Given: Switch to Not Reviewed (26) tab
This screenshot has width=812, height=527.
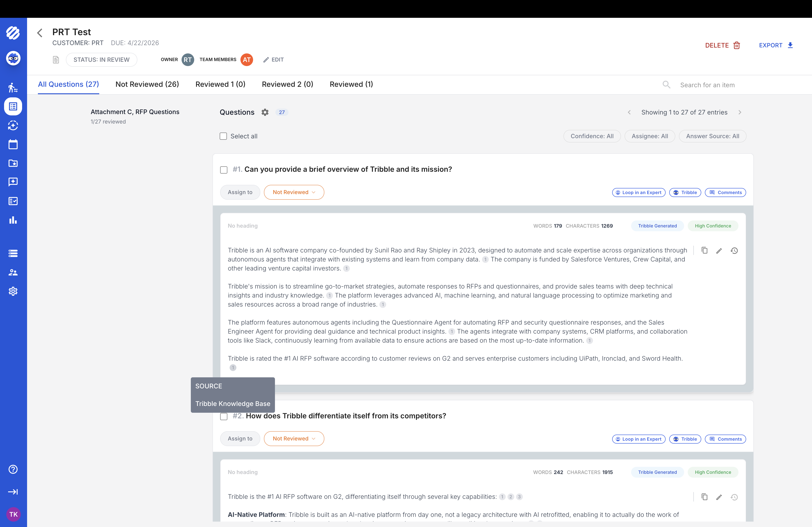Looking at the screenshot, I should pos(147,84).
